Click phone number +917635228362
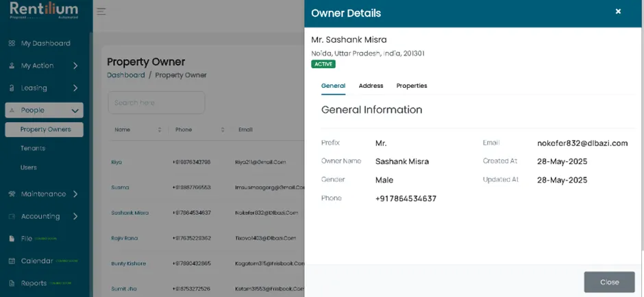Screen dimensions: 644x297 (191, 238)
